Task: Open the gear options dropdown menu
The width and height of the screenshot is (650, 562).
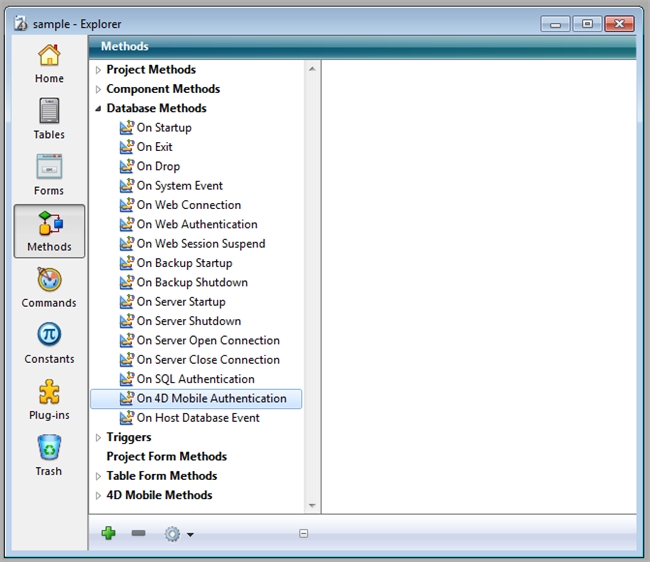Action: (177, 534)
